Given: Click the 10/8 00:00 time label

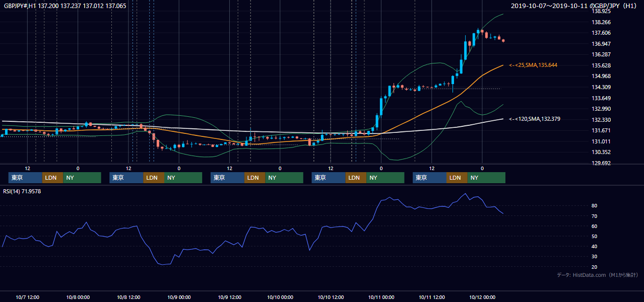Looking at the screenshot, I should click(78, 297).
